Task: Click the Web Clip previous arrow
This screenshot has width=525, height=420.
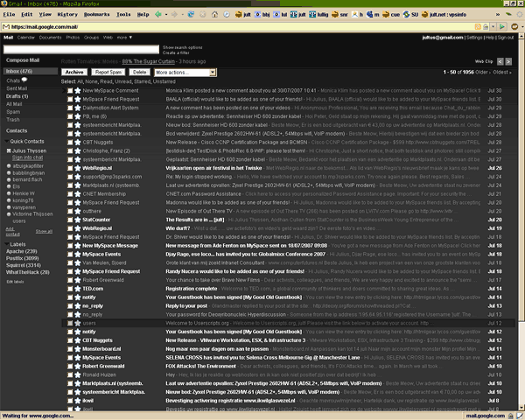Action: [x=500, y=61]
